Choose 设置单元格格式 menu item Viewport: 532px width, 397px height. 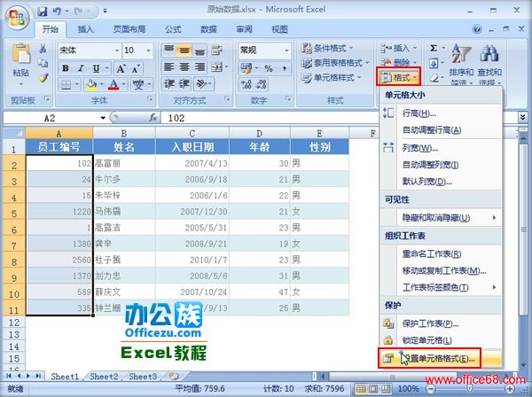coord(441,358)
